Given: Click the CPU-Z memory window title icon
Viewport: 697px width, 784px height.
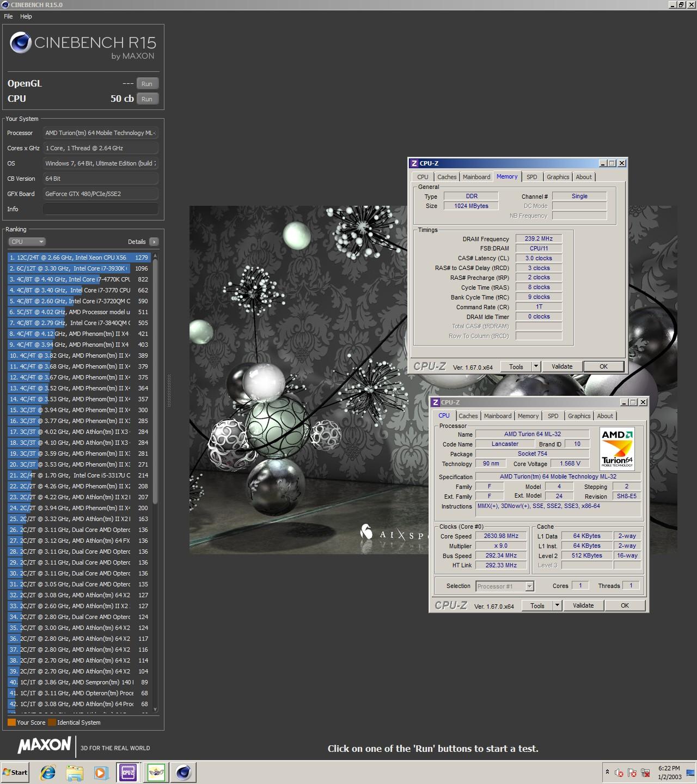Looking at the screenshot, I should pyautogui.click(x=414, y=163).
